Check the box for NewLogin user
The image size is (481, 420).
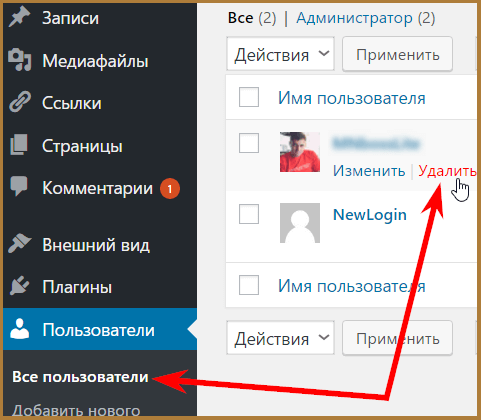[249, 214]
